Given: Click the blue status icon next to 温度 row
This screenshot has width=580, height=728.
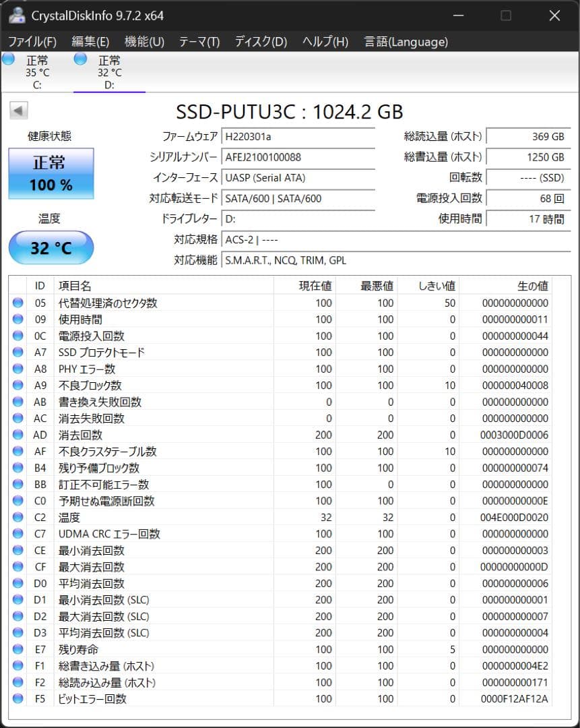Looking at the screenshot, I should pyautogui.click(x=17, y=517).
